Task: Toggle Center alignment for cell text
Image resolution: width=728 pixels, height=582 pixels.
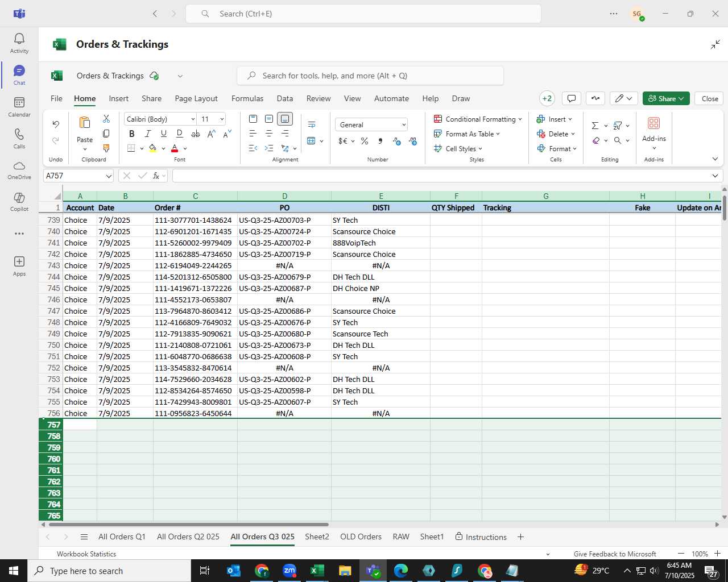Action: 269,134
